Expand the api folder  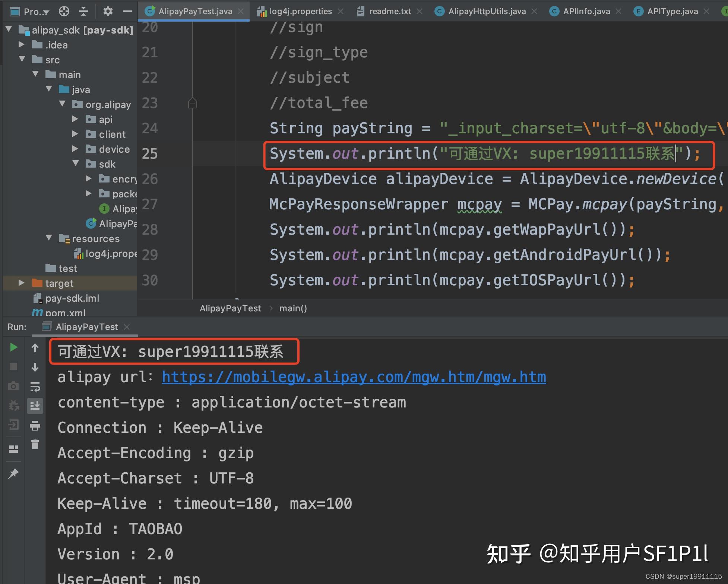tap(76, 119)
